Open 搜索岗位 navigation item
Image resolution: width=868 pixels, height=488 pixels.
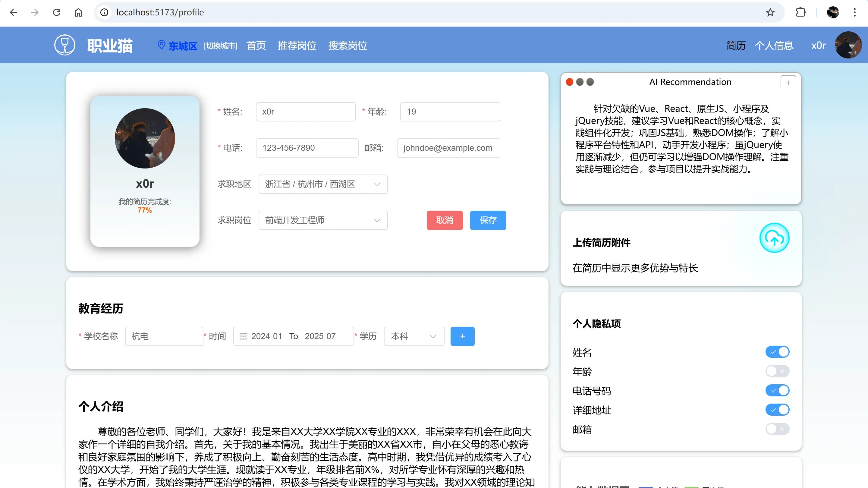(348, 45)
